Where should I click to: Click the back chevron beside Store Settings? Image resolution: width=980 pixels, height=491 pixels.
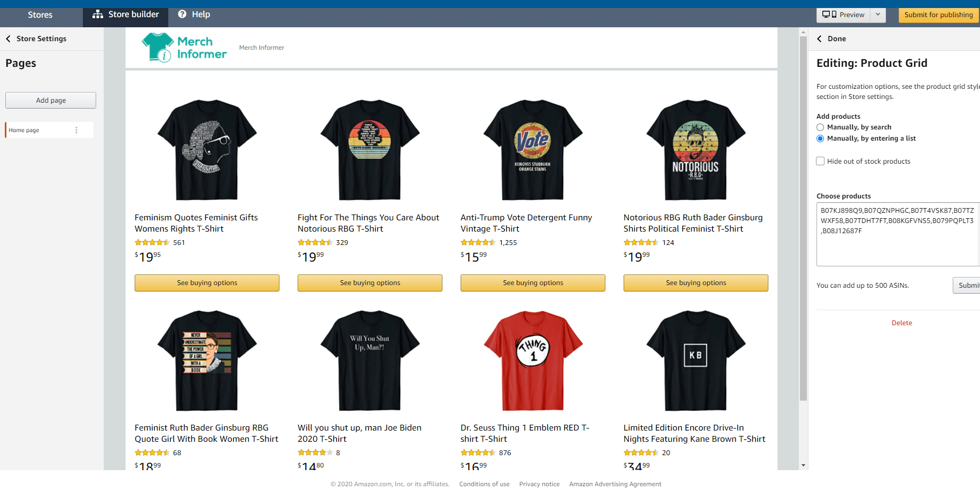8,39
